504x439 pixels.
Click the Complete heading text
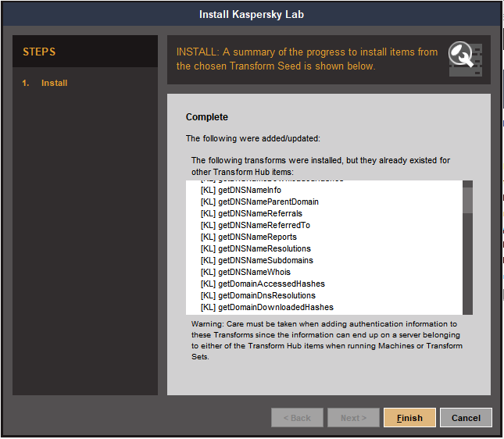pos(206,117)
